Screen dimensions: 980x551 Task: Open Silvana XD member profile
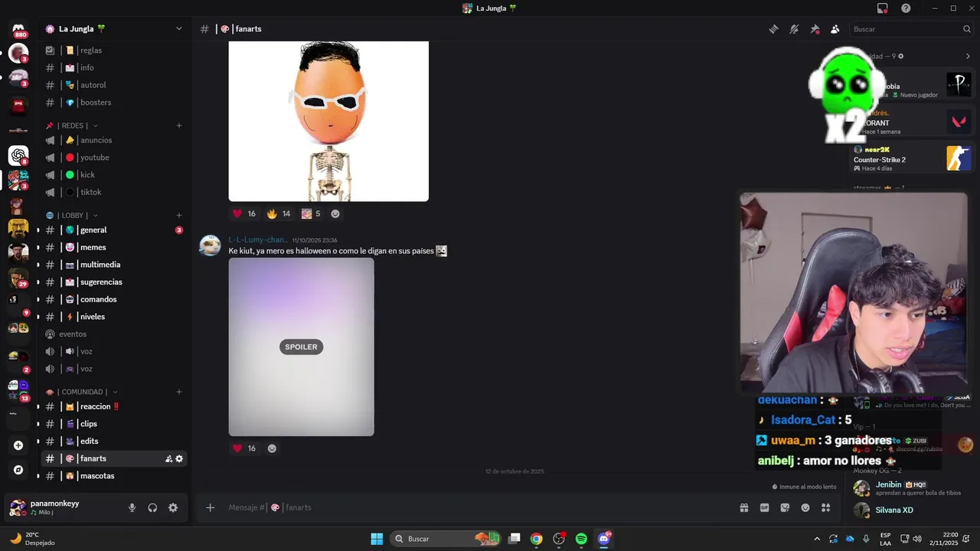[x=911, y=510]
